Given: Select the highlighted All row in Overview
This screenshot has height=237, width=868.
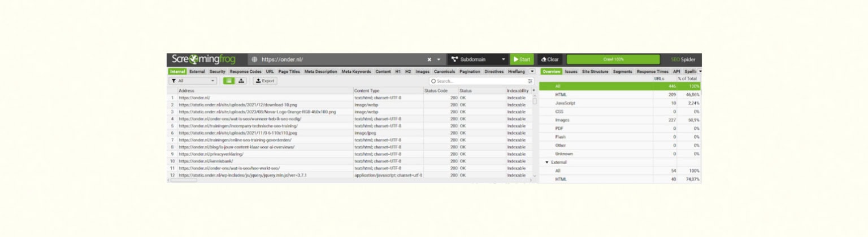Looking at the screenshot, I should click(620, 86).
